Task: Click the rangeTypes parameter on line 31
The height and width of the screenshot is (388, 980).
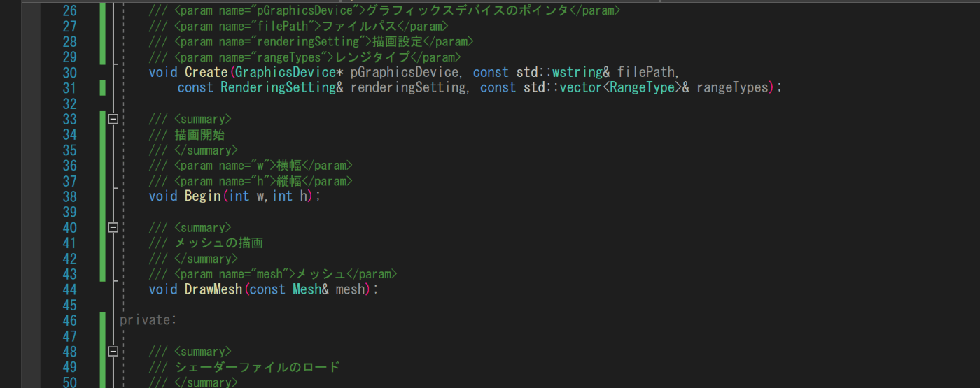Action: (732, 88)
